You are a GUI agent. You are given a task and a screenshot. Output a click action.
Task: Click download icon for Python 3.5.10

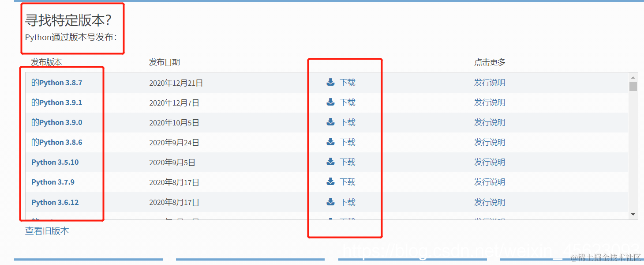tap(330, 162)
